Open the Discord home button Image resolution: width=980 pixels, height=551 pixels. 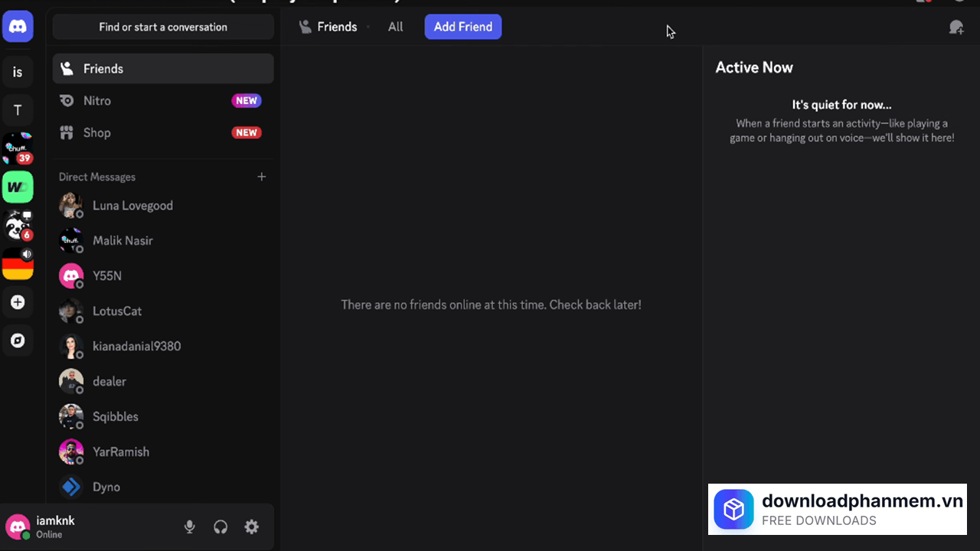tap(18, 25)
